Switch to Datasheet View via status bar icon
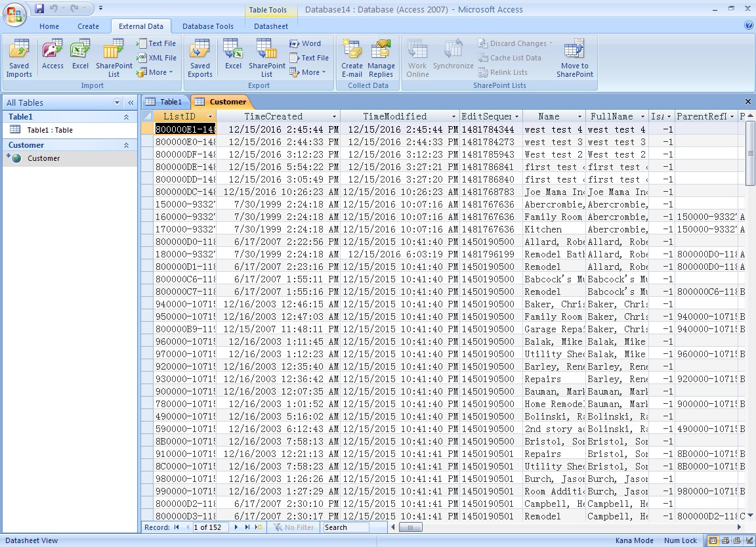The image size is (756, 547). point(713,540)
